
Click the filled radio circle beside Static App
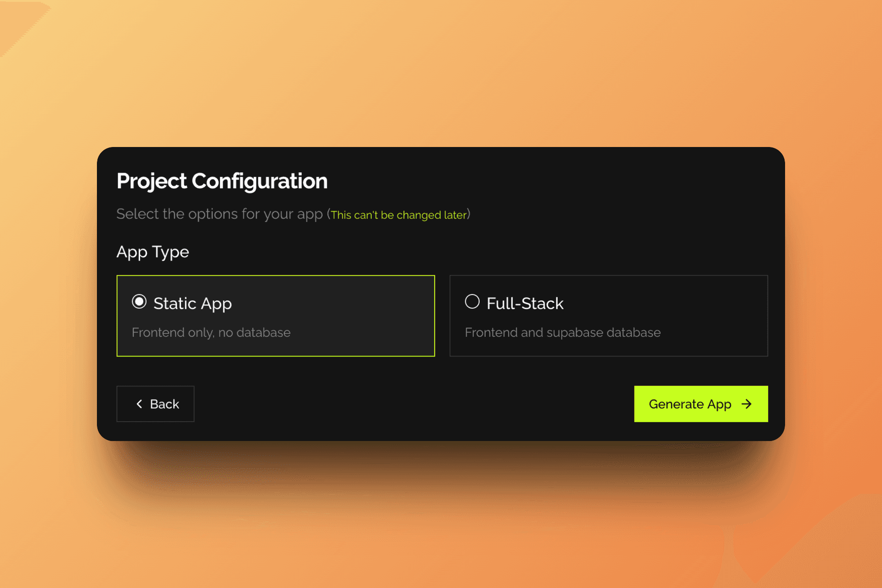coord(139,302)
